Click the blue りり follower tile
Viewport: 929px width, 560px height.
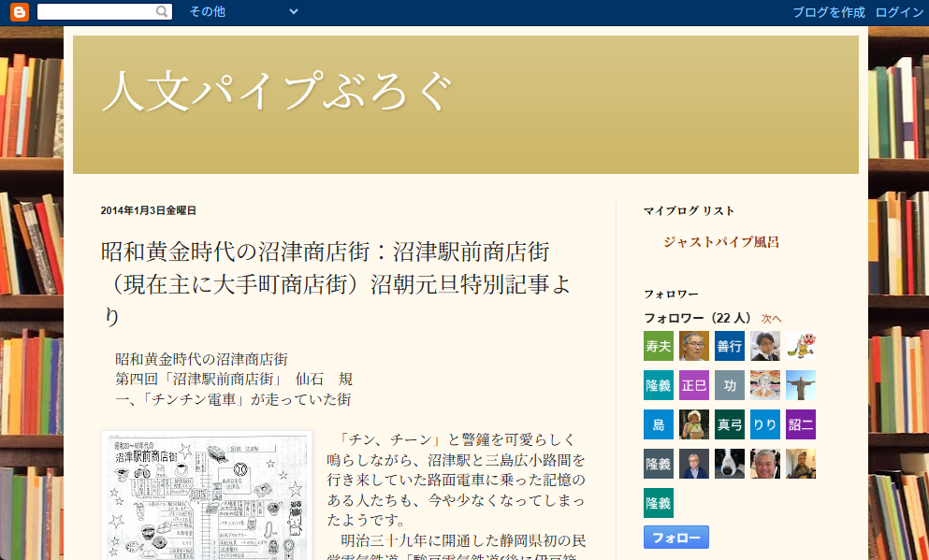coord(765,424)
